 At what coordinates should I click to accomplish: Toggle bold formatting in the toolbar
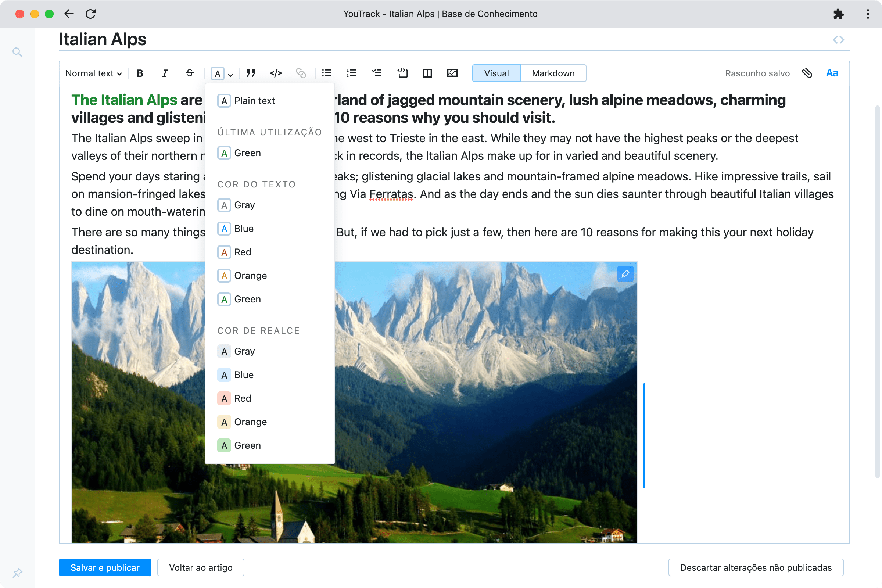click(x=140, y=73)
